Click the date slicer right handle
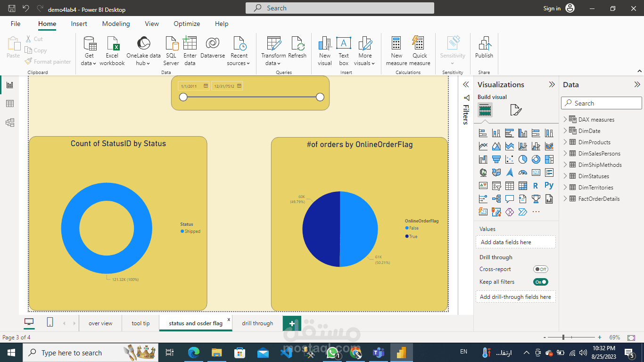The width and height of the screenshot is (644, 362). point(320,97)
